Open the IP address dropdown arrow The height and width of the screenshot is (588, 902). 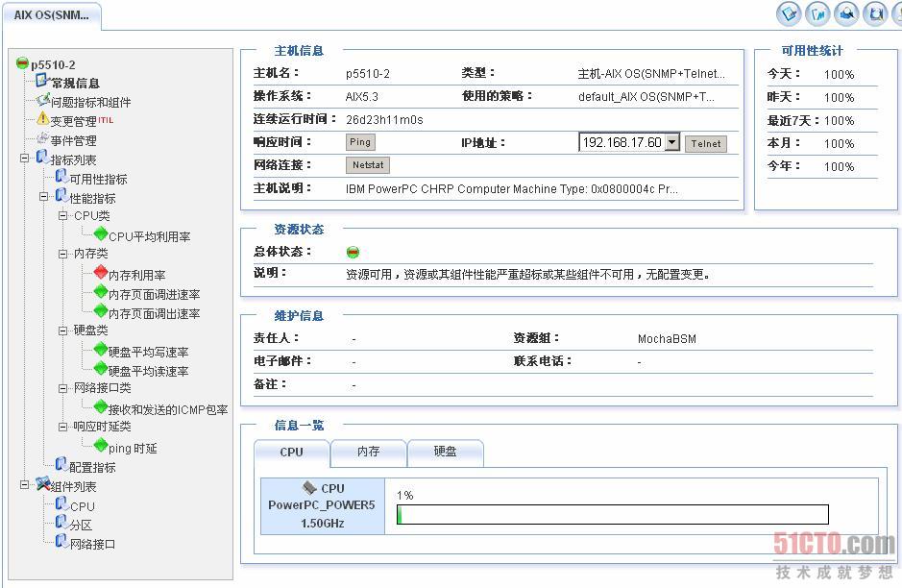[671, 142]
